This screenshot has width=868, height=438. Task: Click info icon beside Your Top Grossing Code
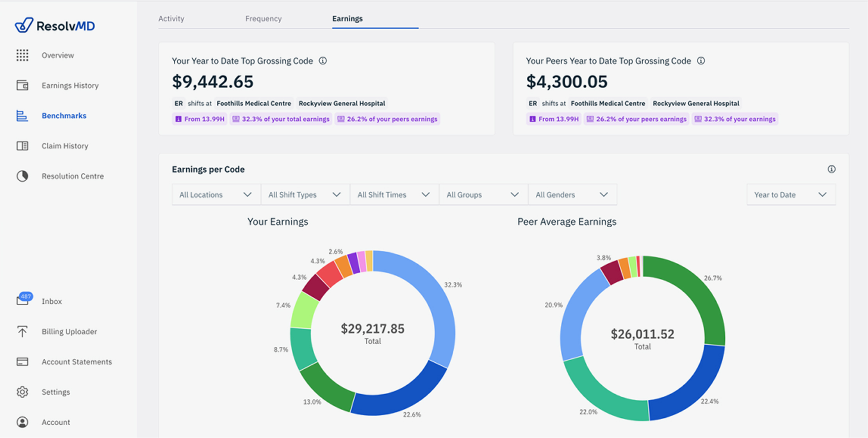pyautogui.click(x=323, y=61)
